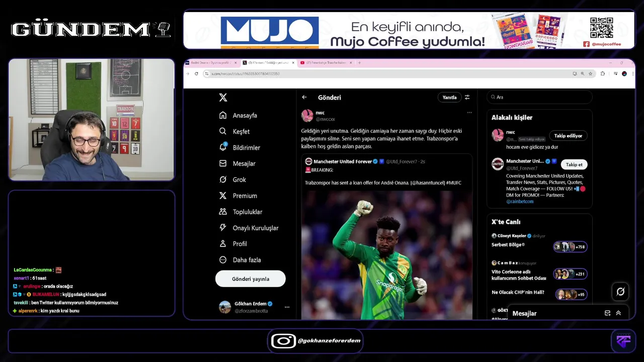This screenshot has width=644, height=362.
Task: Click the Bildirimler bell icon
Action: click(223, 147)
